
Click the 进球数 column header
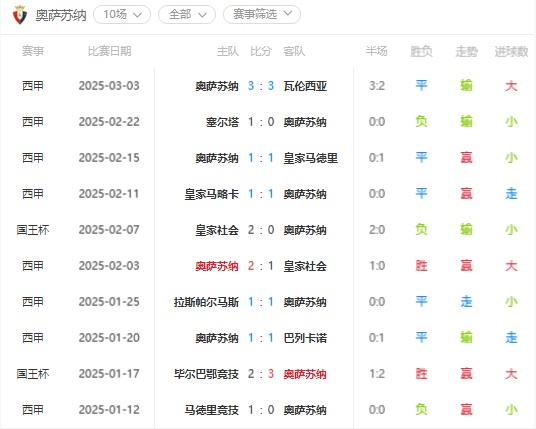coord(511,51)
